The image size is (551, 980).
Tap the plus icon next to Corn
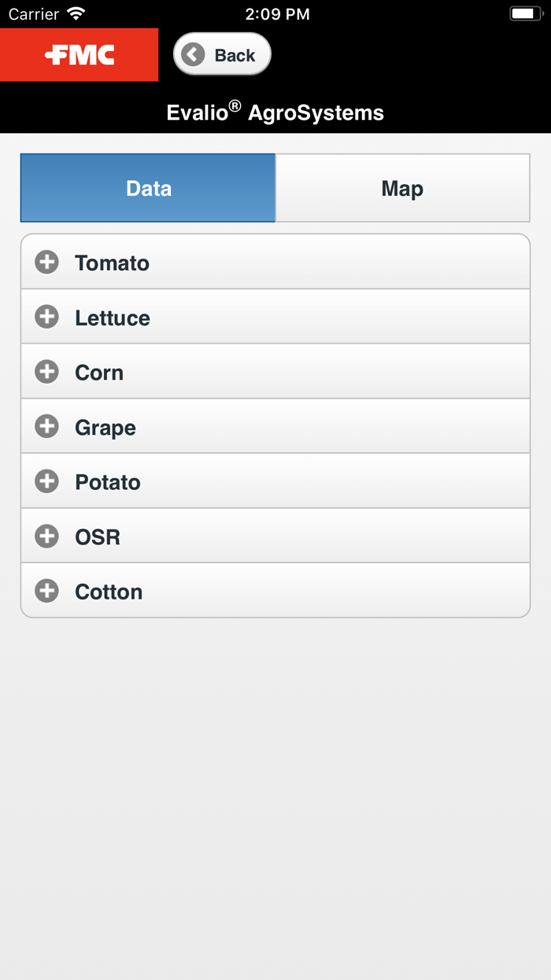[47, 372]
